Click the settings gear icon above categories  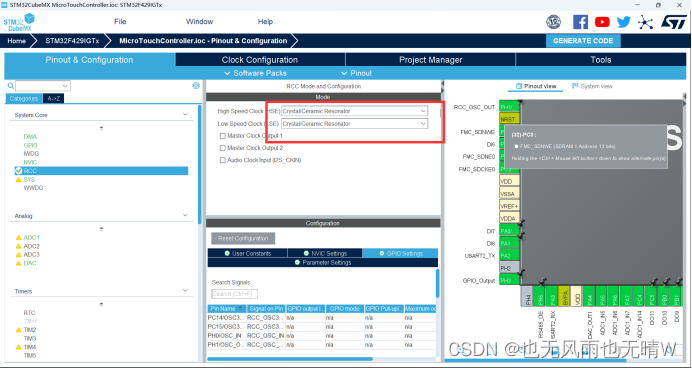pos(196,86)
